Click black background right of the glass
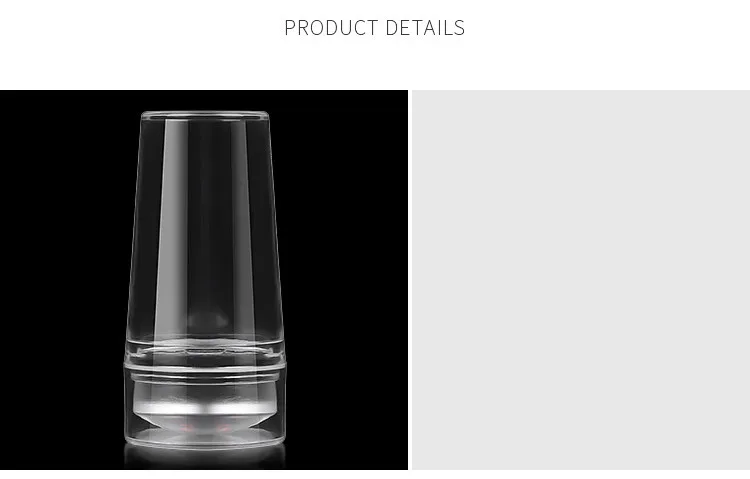 347,279
